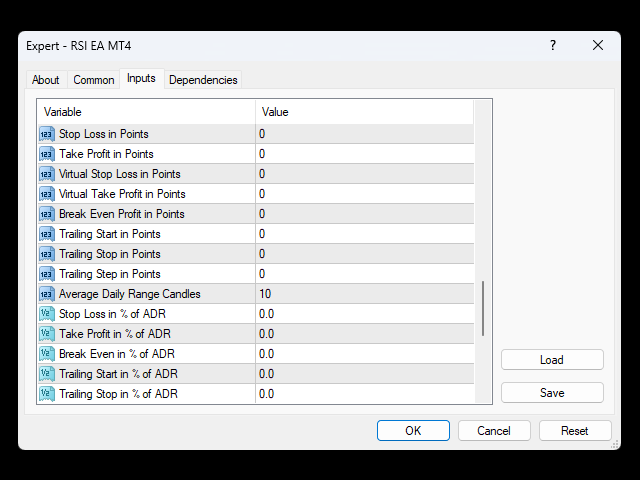Select the icon beside Break Even Profit in Points
The width and height of the screenshot is (640, 480).
47,214
